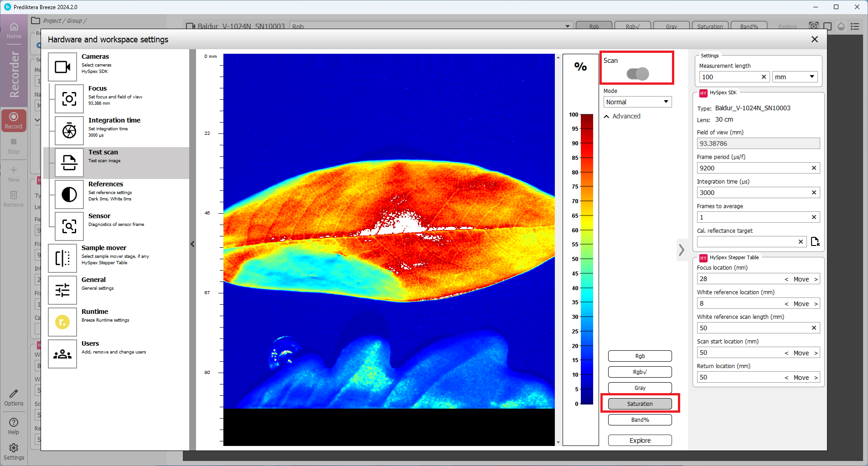Click the Frame period input field
The image size is (868, 466).
(x=753, y=168)
